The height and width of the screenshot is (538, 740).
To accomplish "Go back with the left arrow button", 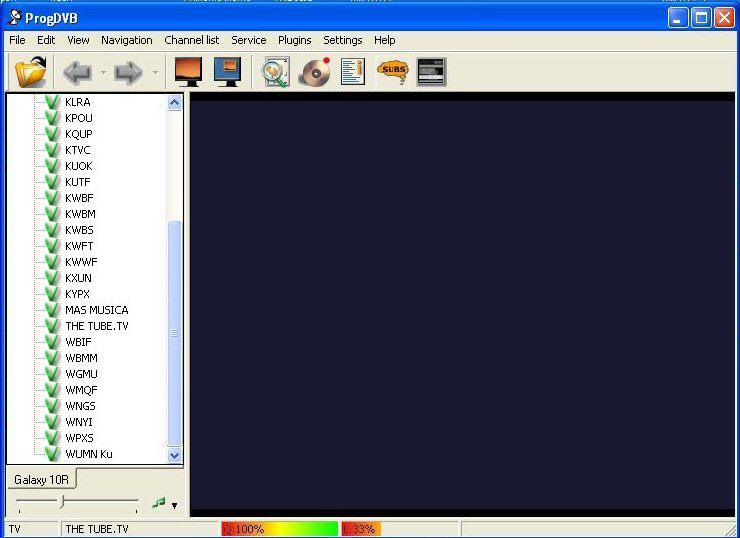I will pyautogui.click(x=77, y=72).
